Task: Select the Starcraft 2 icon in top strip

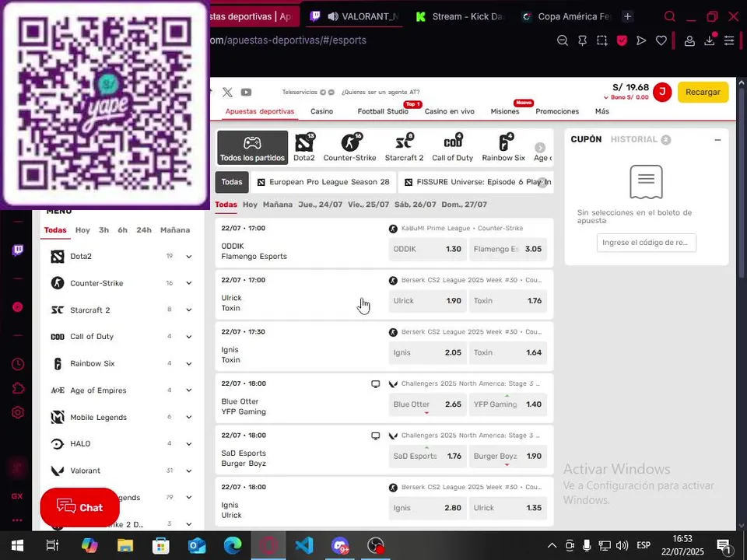Action: [404, 147]
